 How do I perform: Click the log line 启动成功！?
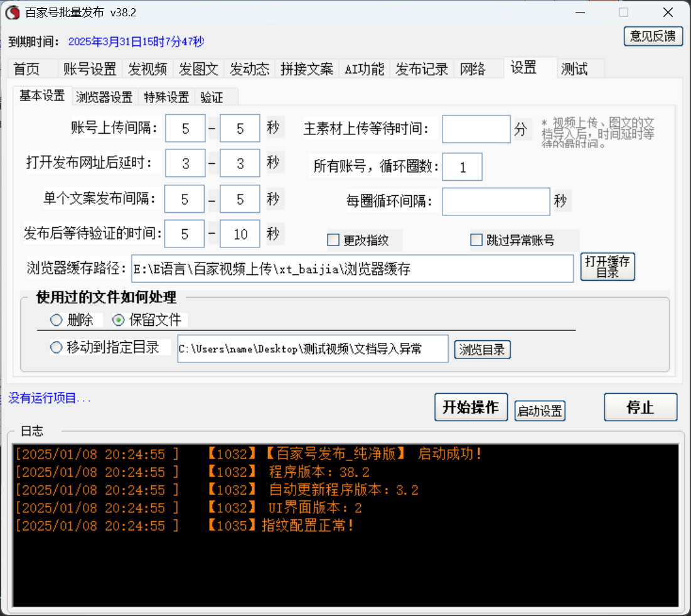pos(249,454)
